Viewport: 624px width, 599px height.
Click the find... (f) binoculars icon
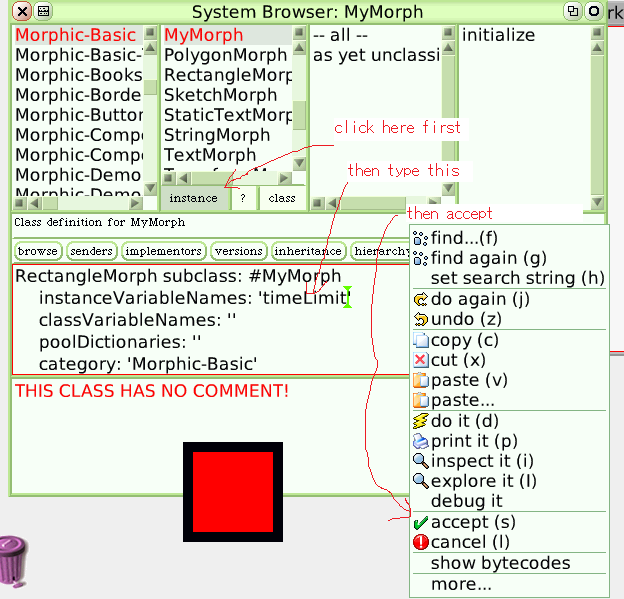click(x=420, y=238)
